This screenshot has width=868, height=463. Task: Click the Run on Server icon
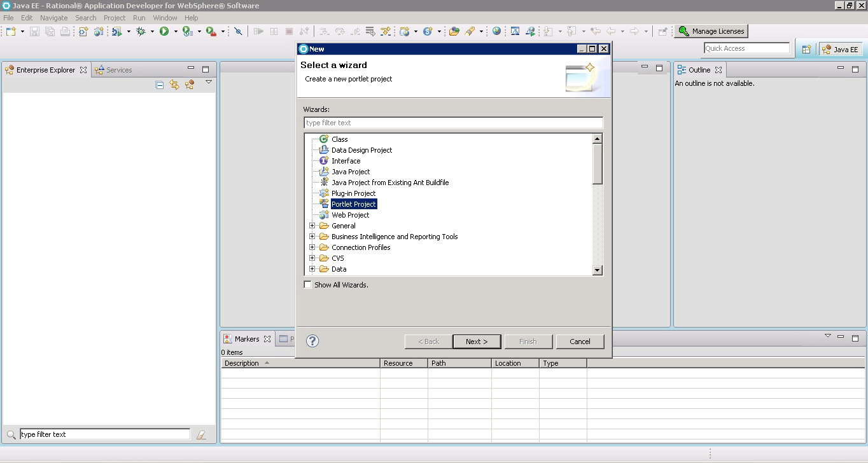tap(118, 31)
